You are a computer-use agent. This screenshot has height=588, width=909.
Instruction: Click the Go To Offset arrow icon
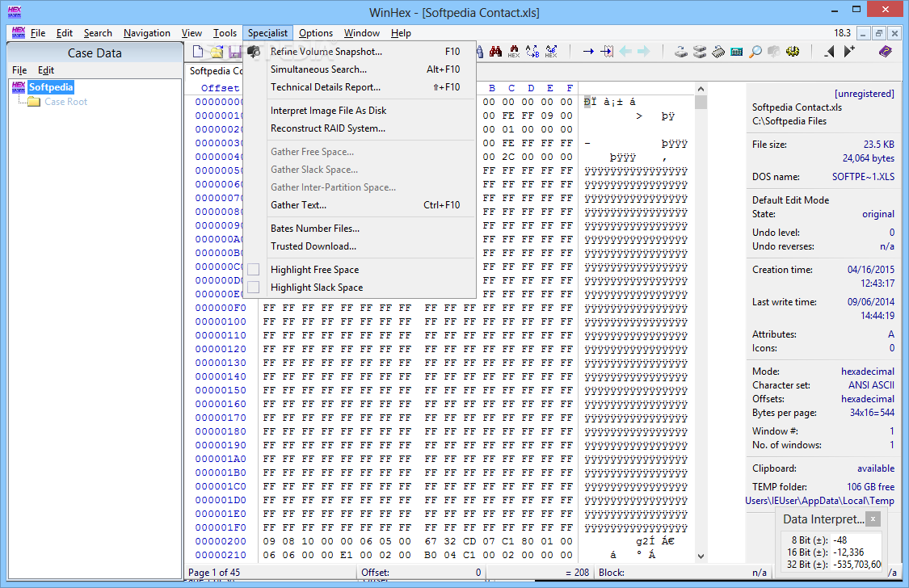[x=588, y=52]
